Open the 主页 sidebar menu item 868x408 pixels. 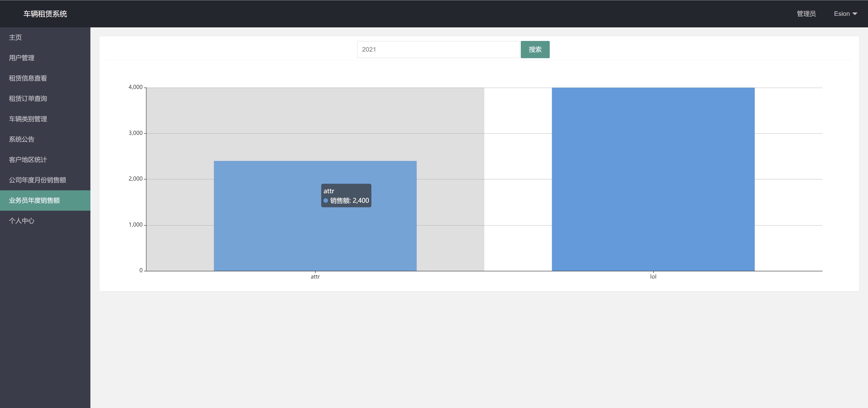coord(15,37)
